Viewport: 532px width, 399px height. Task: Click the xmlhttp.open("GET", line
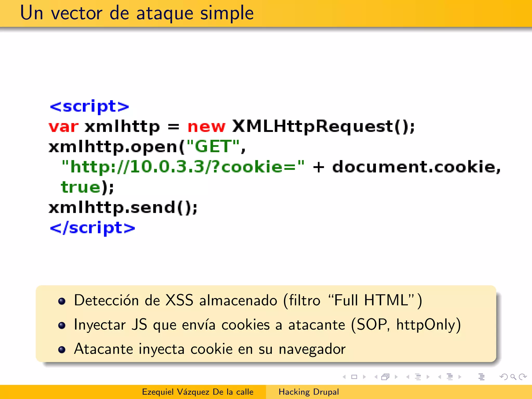tap(147, 147)
